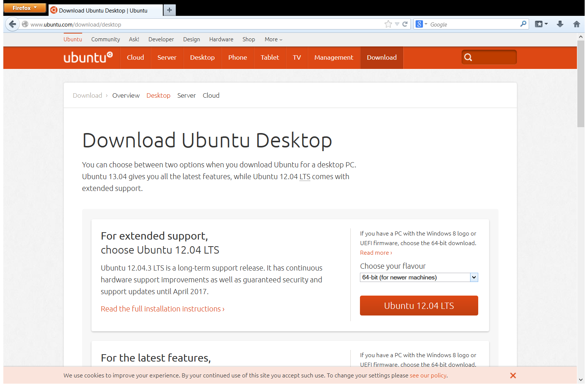
Task: Open the URL history dropdown arrow
Action: click(397, 24)
